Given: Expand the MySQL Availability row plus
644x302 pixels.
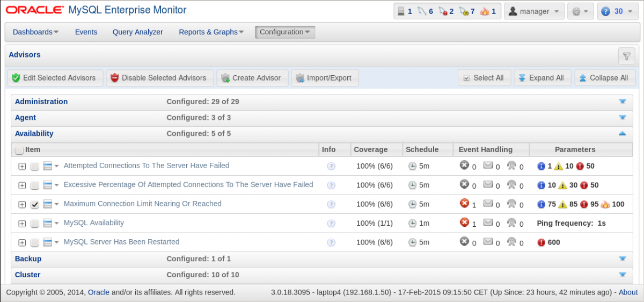Looking at the screenshot, I should (x=22, y=224).
